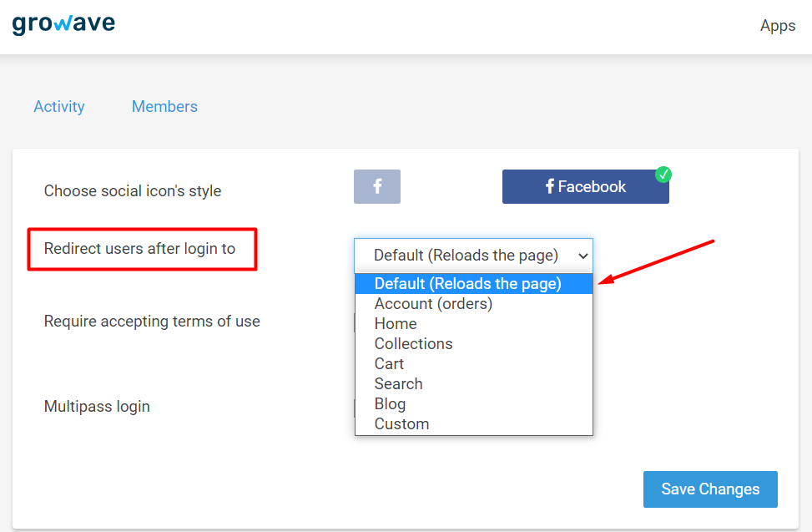Click the Multipass login label
812x532 pixels.
(97, 406)
